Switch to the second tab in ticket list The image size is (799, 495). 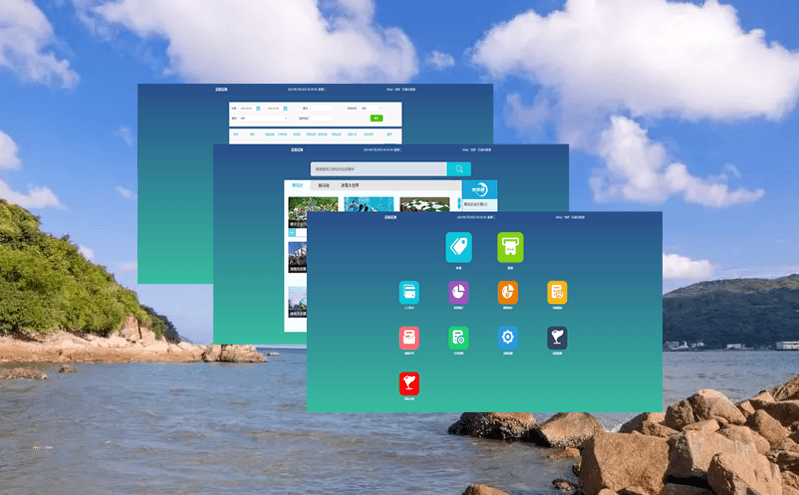[x=323, y=185]
